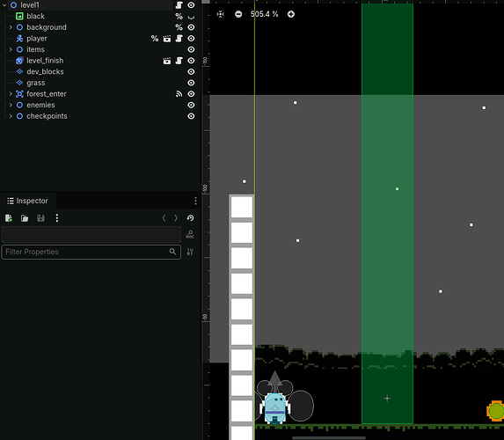Hide the grass tilemap layer

(x=191, y=83)
